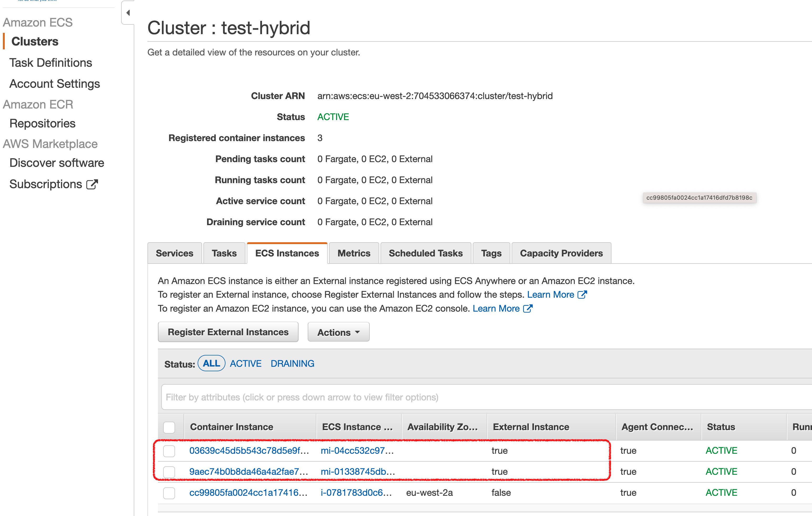Click the Subscriptions external link icon
The image size is (812, 516).
click(92, 184)
